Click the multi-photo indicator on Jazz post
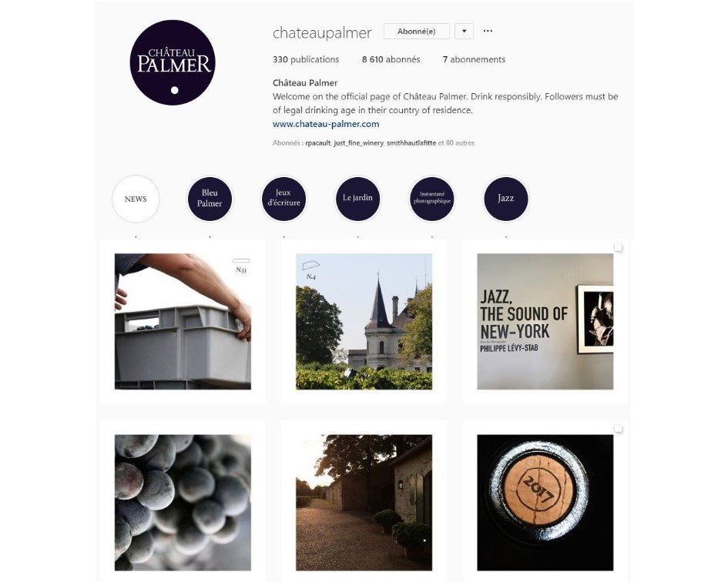 point(618,247)
